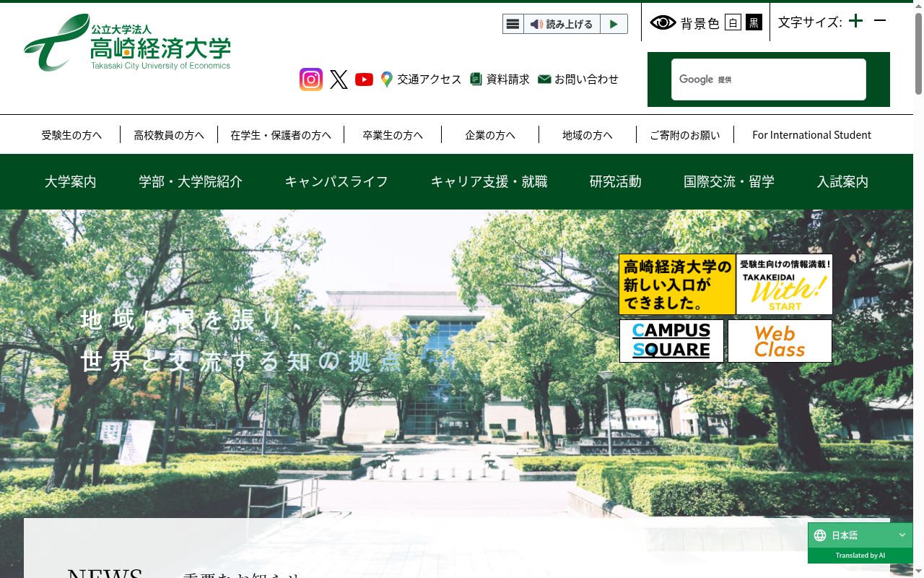Screen dimensions: 924x578
Task: Open the 地域の方へ audience link
Action: coord(588,135)
